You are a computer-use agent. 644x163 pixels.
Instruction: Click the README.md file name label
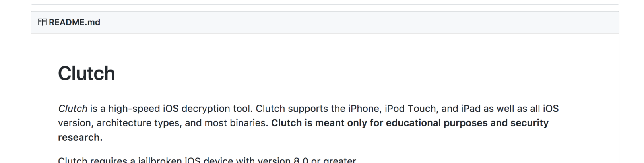point(74,22)
